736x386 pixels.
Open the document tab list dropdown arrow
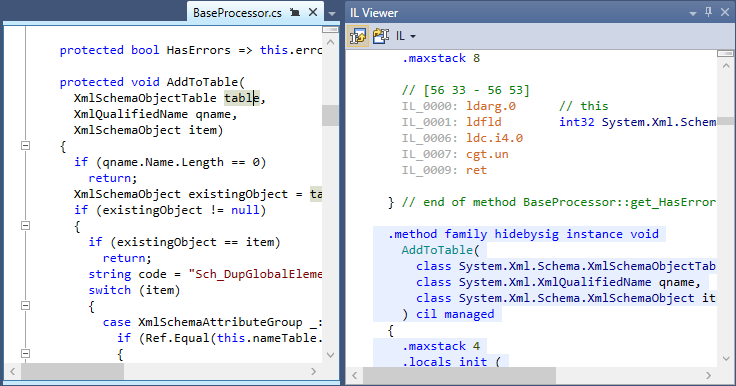[x=332, y=14]
